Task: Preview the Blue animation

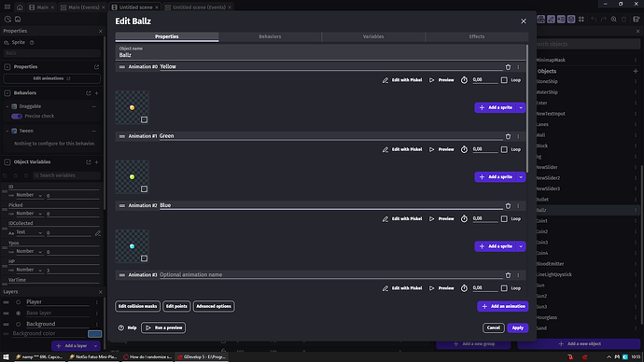Action: [x=441, y=218]
